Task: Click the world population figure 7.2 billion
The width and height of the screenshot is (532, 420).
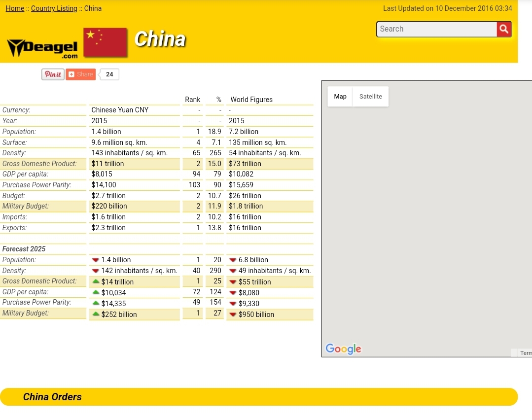Action: point(243,132)
